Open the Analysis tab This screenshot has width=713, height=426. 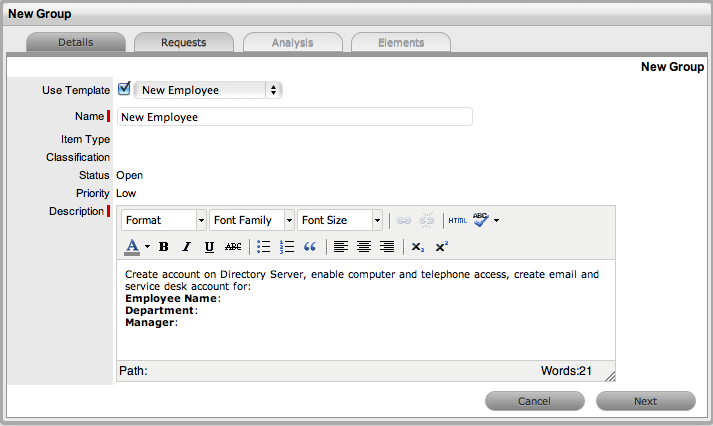(x=292, y=42)
